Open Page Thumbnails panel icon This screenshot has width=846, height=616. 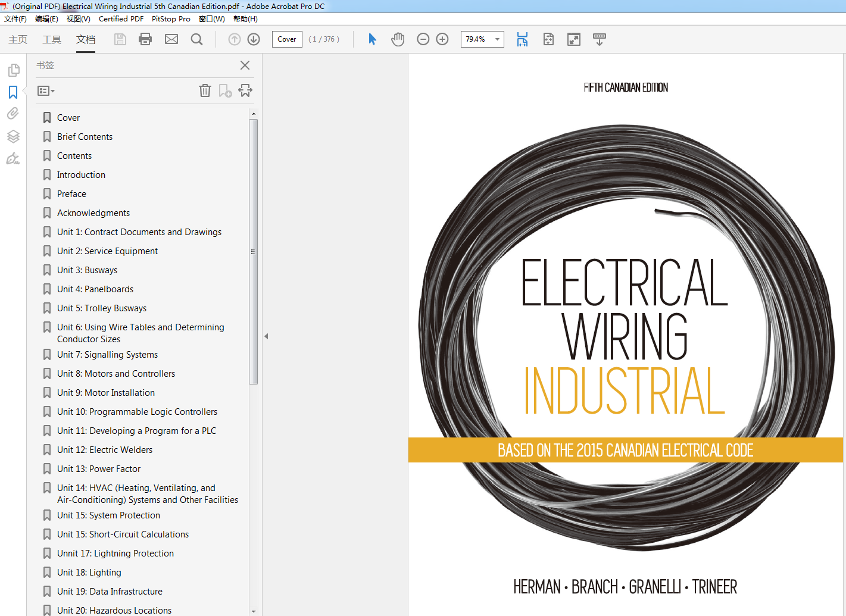click(x=13, y=70)
